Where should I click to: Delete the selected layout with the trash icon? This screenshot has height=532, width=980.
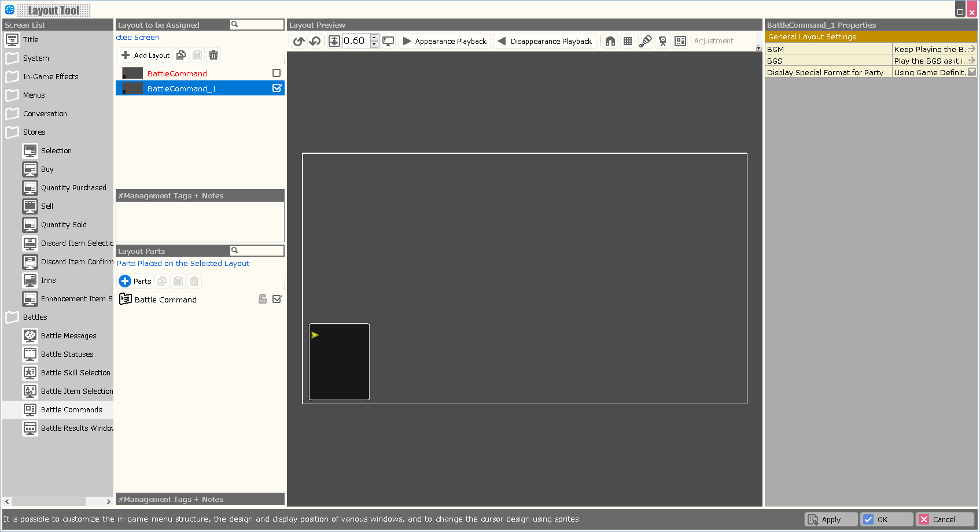213,55
